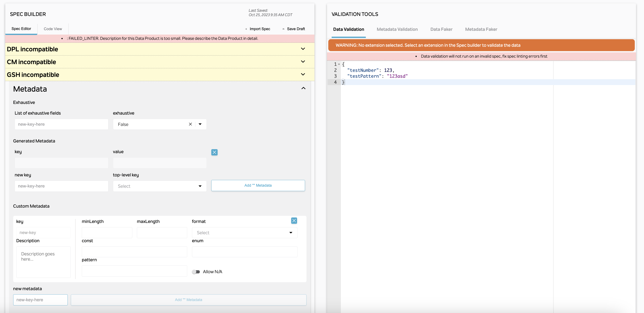Open the Data Faker tab
This screenshot has width=644, height=313.
tap(441, 30)
